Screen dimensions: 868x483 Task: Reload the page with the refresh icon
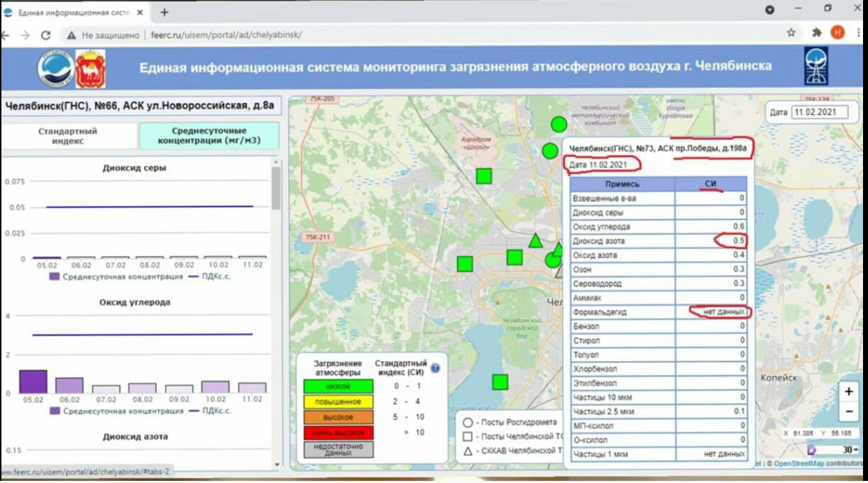point(46,35)
